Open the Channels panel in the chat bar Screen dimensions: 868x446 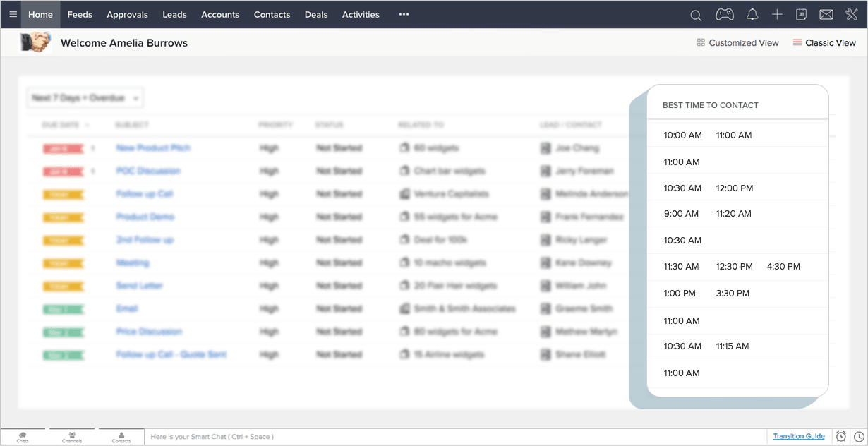click(x=71, y=436)
